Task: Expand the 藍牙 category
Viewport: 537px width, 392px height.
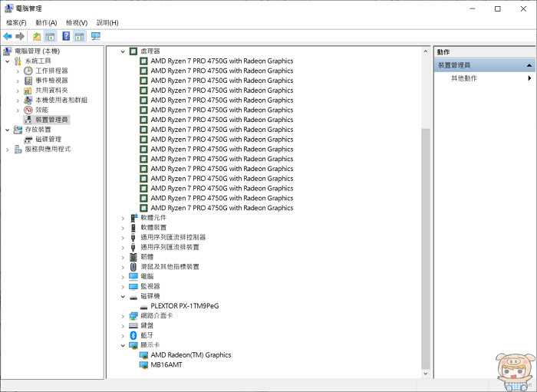Action: tap(123, 336)
